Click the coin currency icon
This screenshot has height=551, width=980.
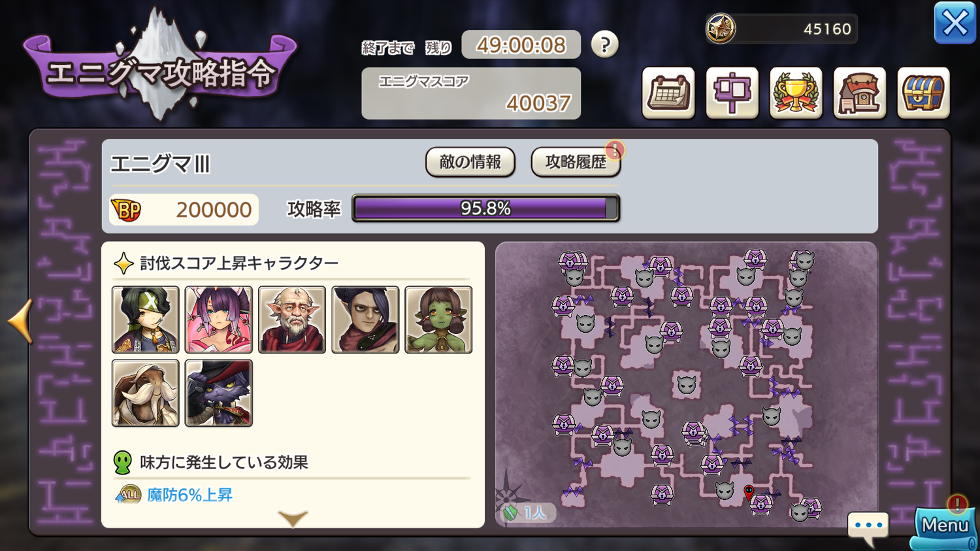coord(721,29)
